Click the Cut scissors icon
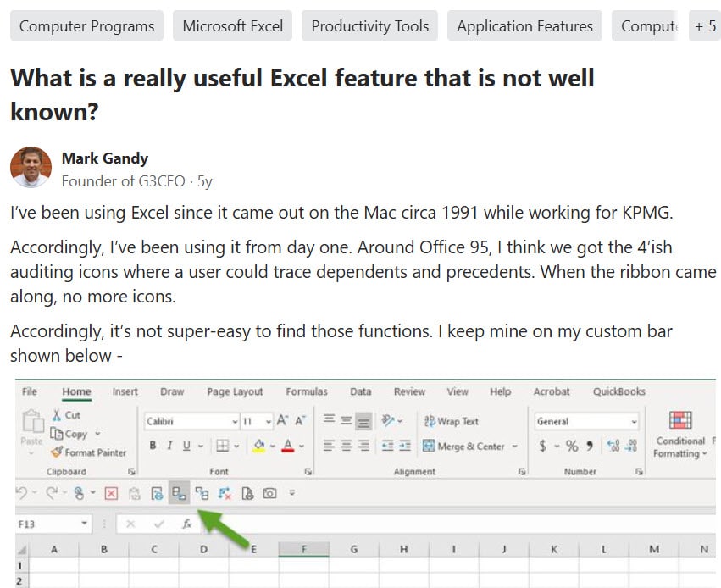 point(57,415)
